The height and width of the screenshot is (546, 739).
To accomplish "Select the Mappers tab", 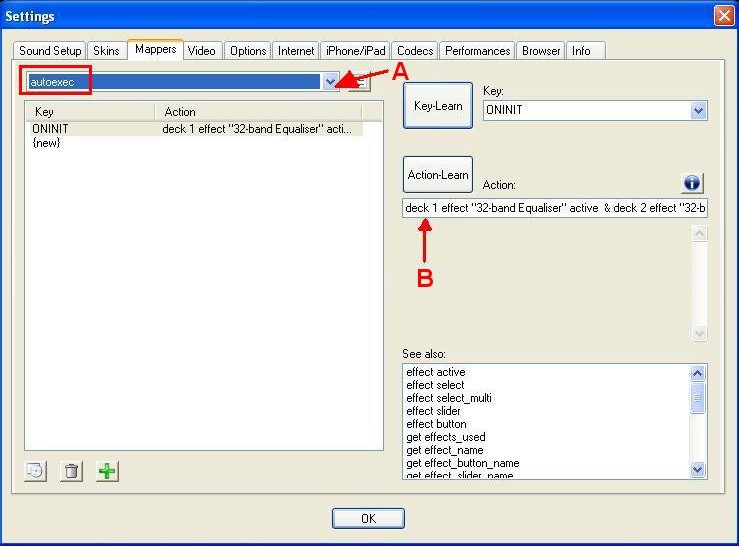I will [x=156, y=49].
